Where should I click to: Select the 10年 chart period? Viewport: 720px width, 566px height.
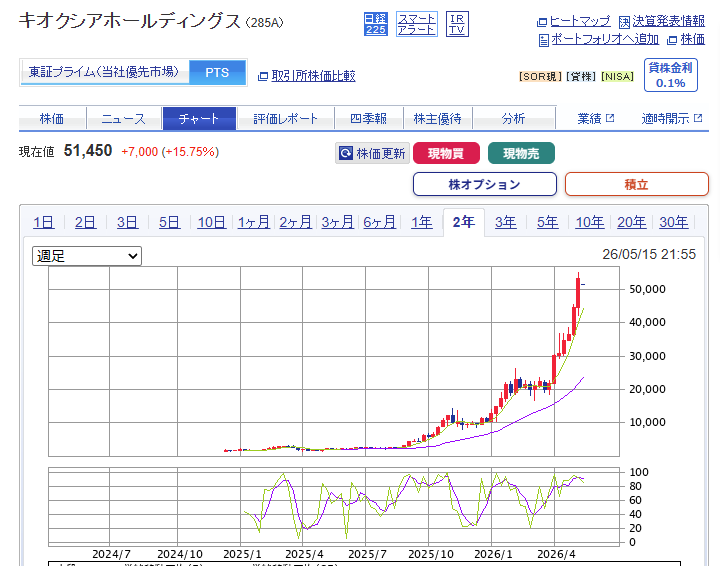point(590,222)
